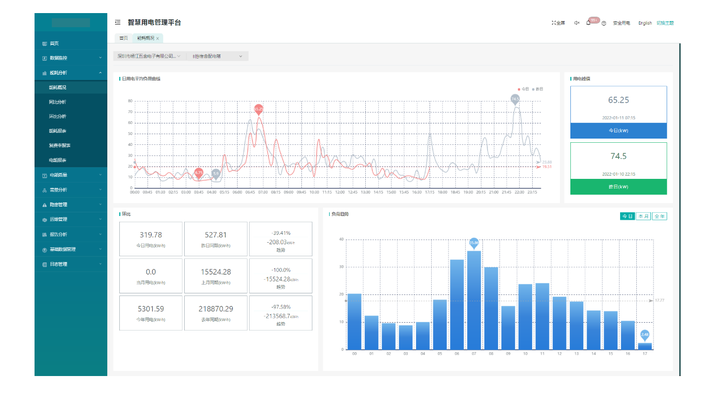Viewport: 720px width, 398px height.
Task: Click max value pin above bar 07
Action: tap(474, 242)
